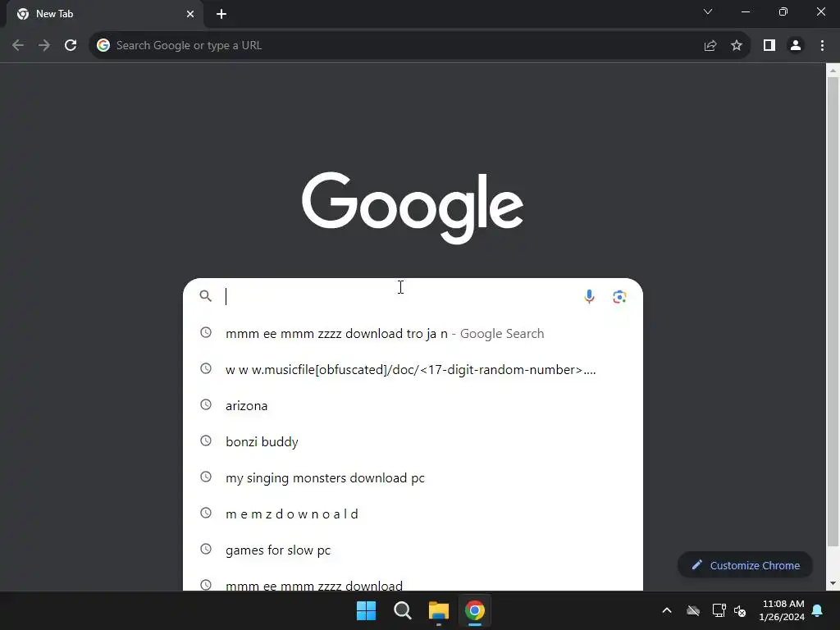Click the Customize Chrome button

tap(745, 565)
